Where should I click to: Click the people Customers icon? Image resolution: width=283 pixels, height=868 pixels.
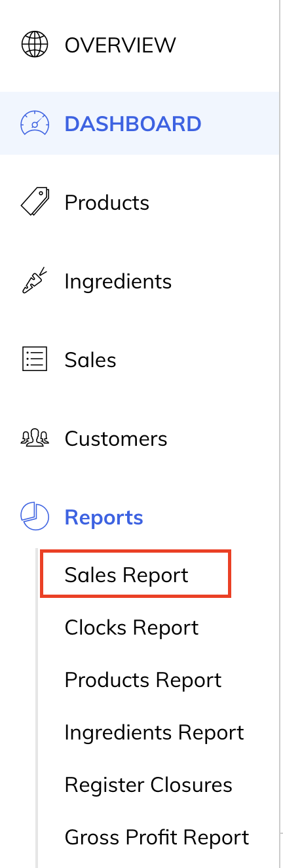click(x=35, y=438)
